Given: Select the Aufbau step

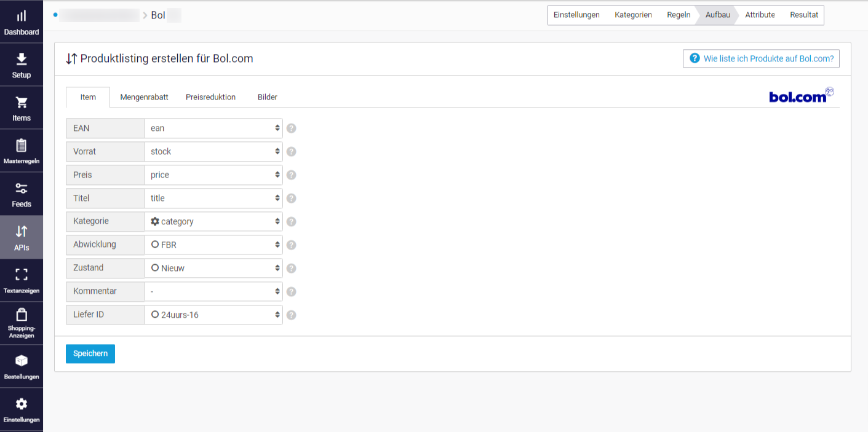Looking at the screenshot, I should click(x=717, y=15).
